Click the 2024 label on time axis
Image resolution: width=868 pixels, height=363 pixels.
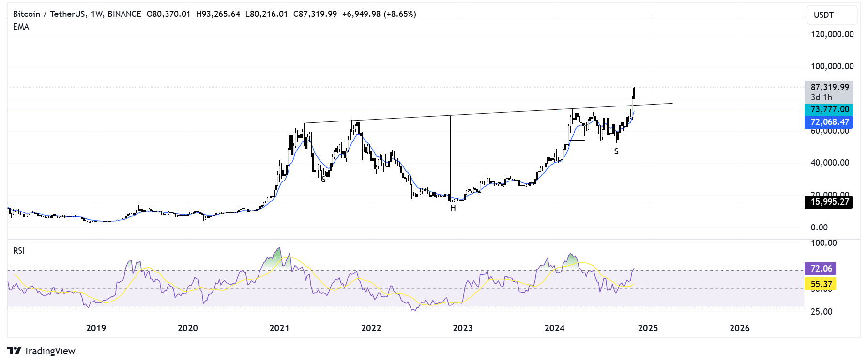[555, 328]
